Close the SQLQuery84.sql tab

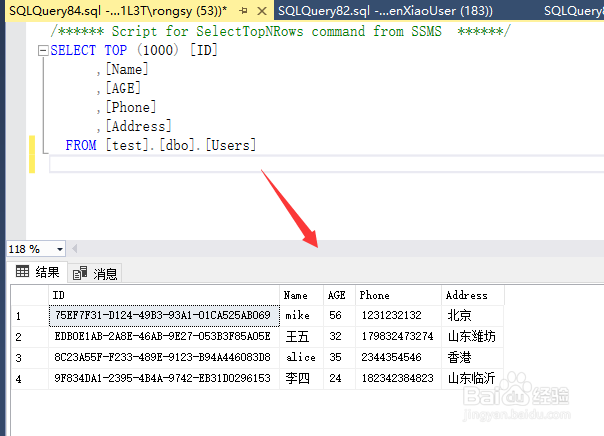[262, 11]
